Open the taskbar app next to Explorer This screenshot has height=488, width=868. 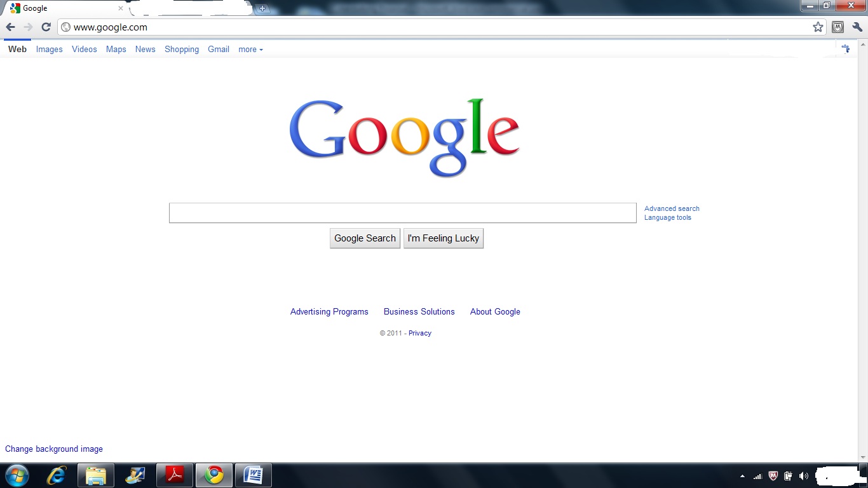[135, 475]
